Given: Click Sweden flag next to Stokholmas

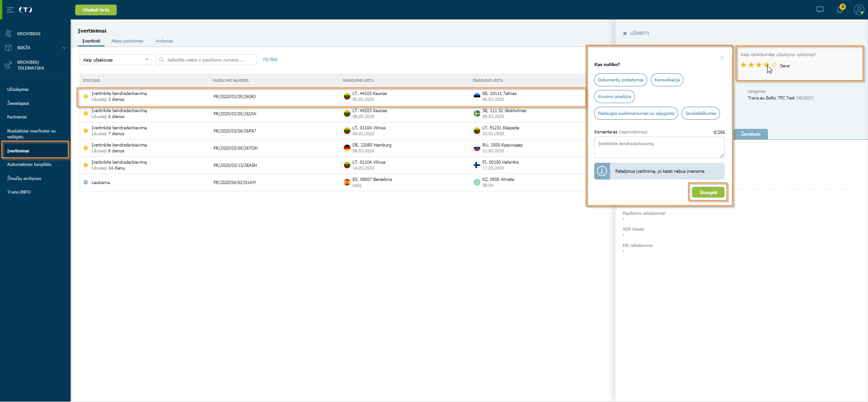Looking at the screenshot, I should click(x=477, y=114).
